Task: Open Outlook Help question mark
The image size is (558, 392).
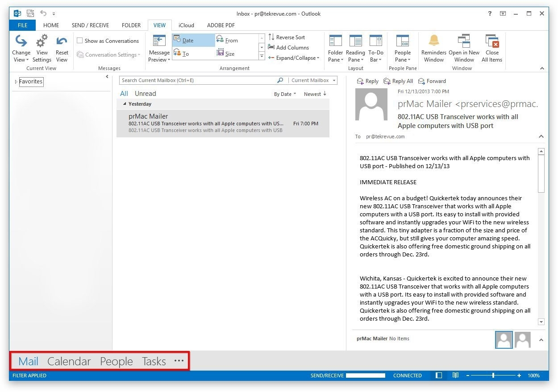Action: 490,14
